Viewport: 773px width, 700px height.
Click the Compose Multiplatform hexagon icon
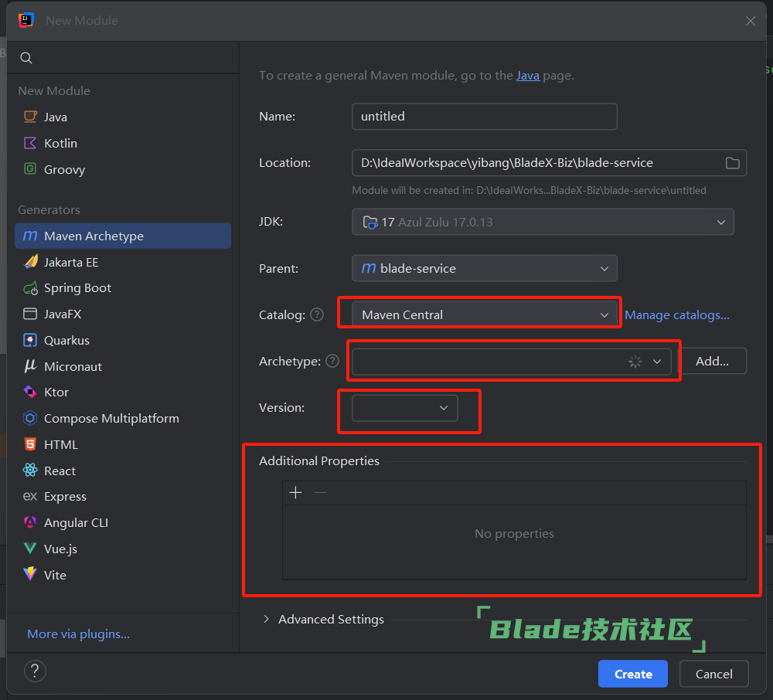(x=30, y=418)
